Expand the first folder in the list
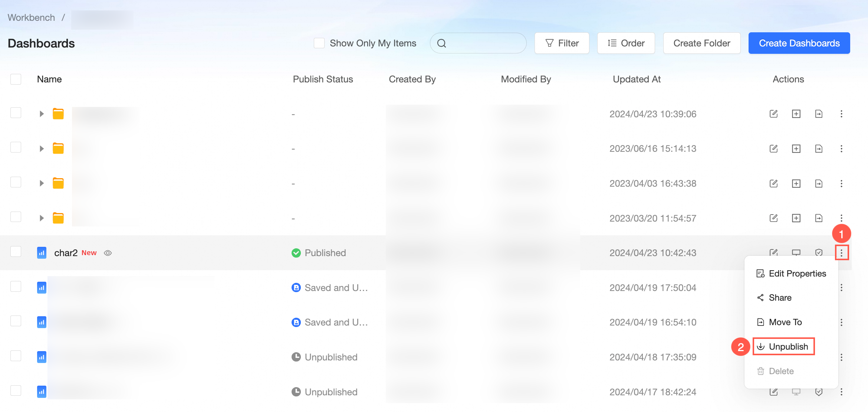Image resolution: width=868 pixels, height=412 pixels. point(42,114)
